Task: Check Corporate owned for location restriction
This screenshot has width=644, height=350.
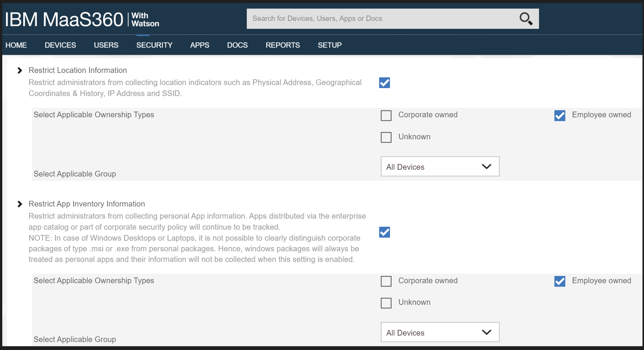Action: [386, 115]
